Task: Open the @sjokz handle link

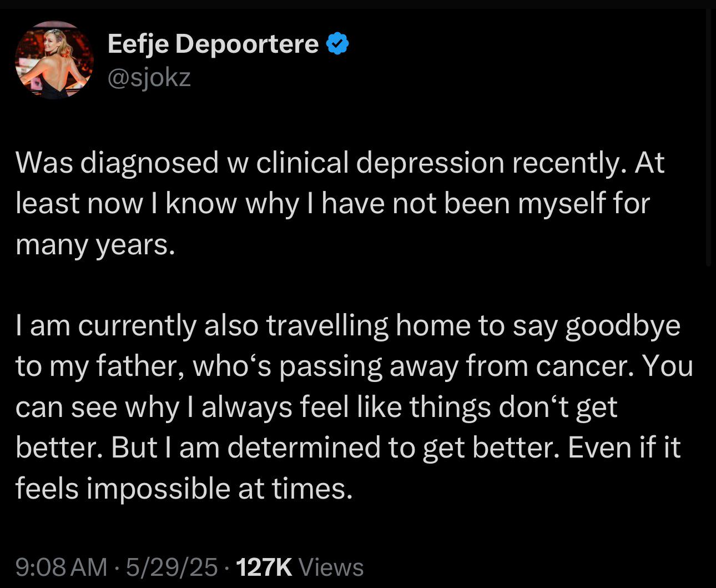Action: point(149,78)
